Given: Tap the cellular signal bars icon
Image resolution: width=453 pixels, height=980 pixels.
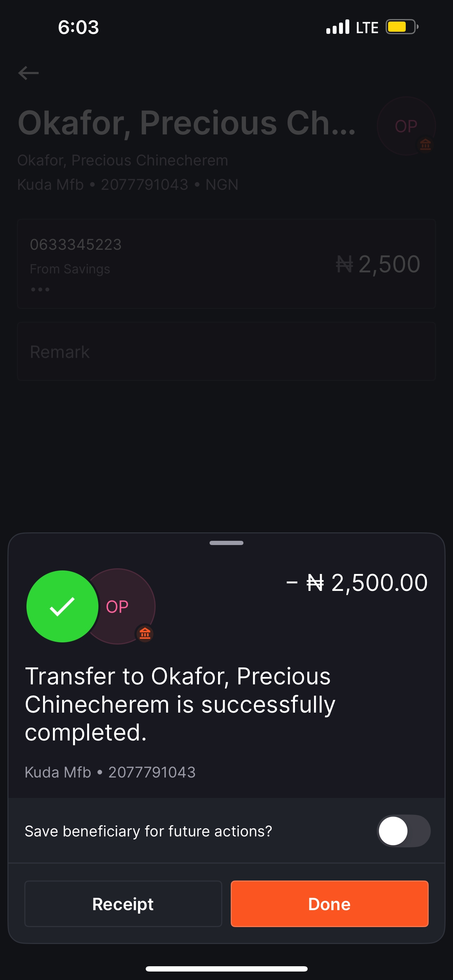Looking at the screenshot, I should [337, 27].
